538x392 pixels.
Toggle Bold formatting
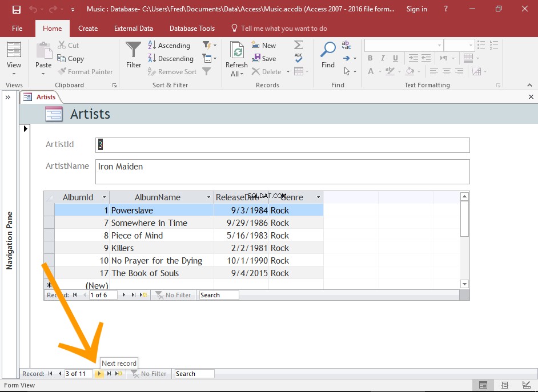click(x=370, y=58)
